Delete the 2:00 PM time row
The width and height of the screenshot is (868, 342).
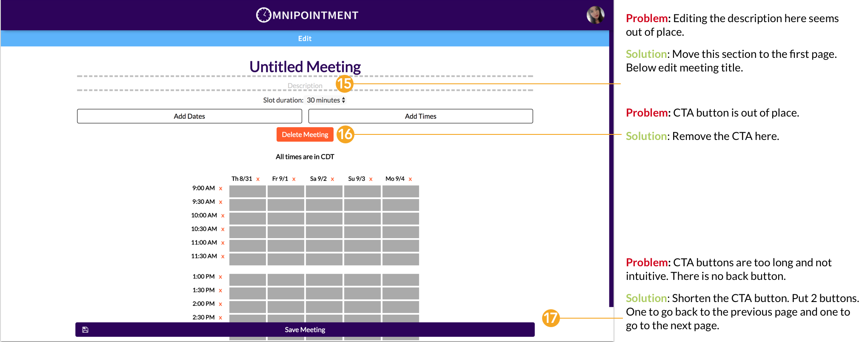coord(220,304)
